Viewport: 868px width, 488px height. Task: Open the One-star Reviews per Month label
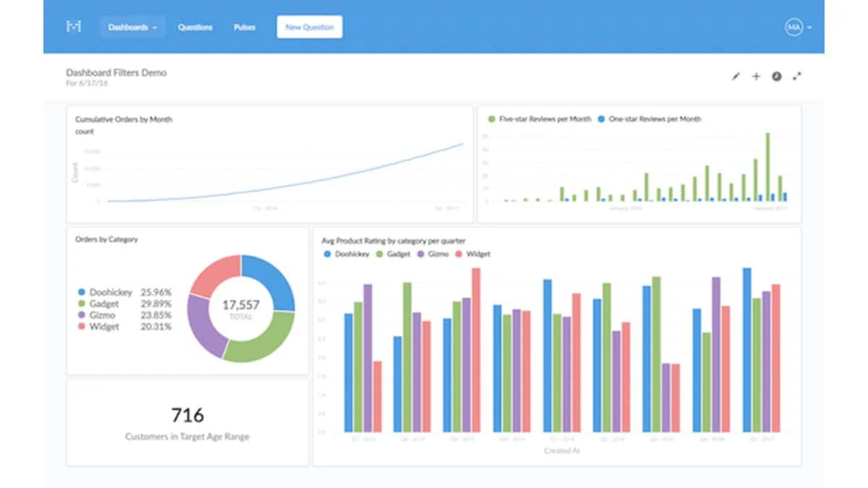[655, 119]
